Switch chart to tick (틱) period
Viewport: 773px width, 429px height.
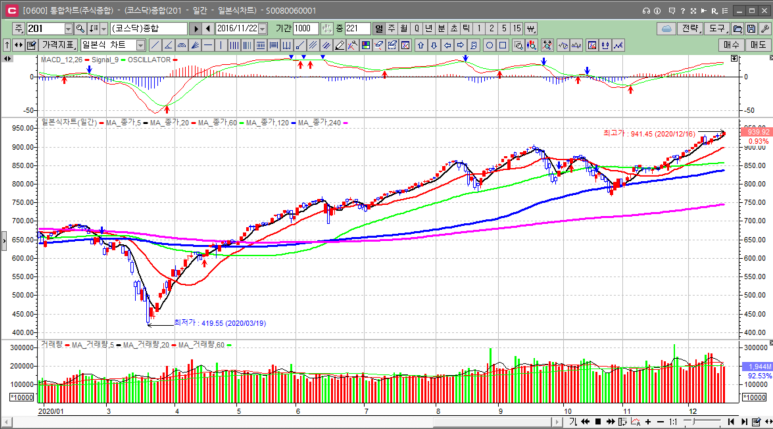click(466, 29)
